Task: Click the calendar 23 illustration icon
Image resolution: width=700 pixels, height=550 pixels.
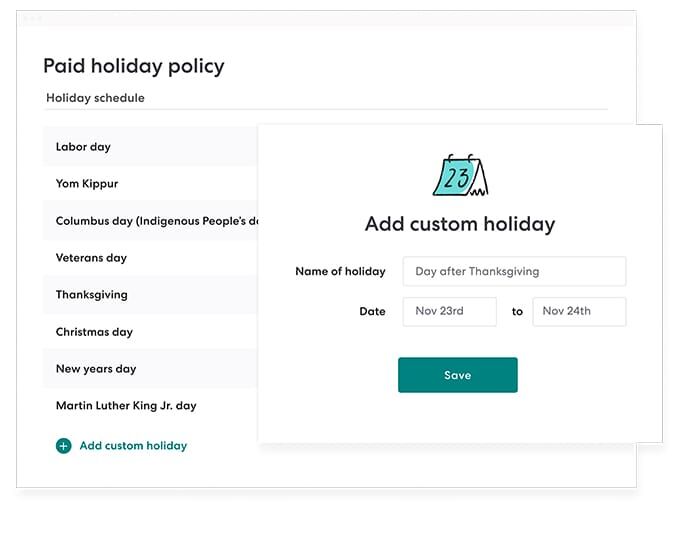Action: click(460, 175)
